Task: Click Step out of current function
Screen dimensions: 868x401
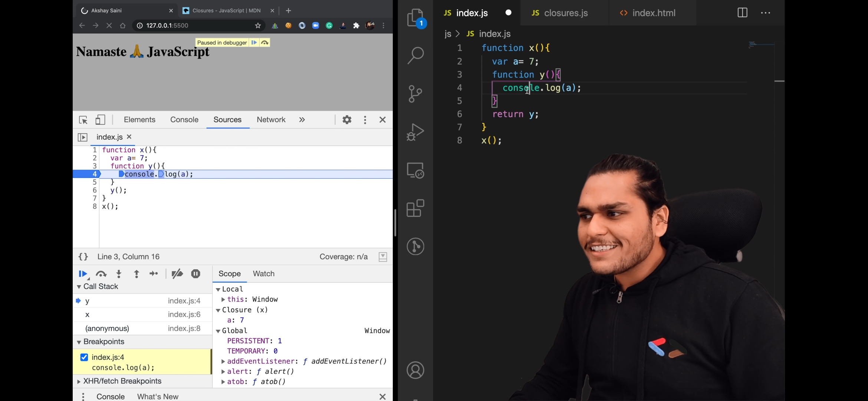Action: [137, 274]
